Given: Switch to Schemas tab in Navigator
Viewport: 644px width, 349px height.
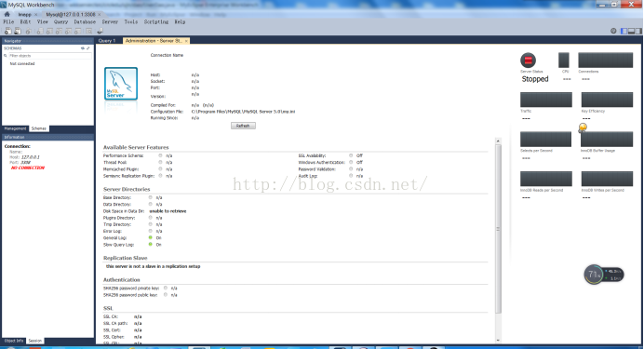Looking at the screenshot, I should (x=39, y=128).
